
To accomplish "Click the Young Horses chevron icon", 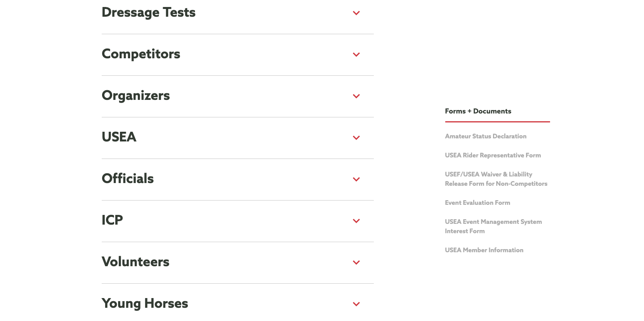I will 356,304.
